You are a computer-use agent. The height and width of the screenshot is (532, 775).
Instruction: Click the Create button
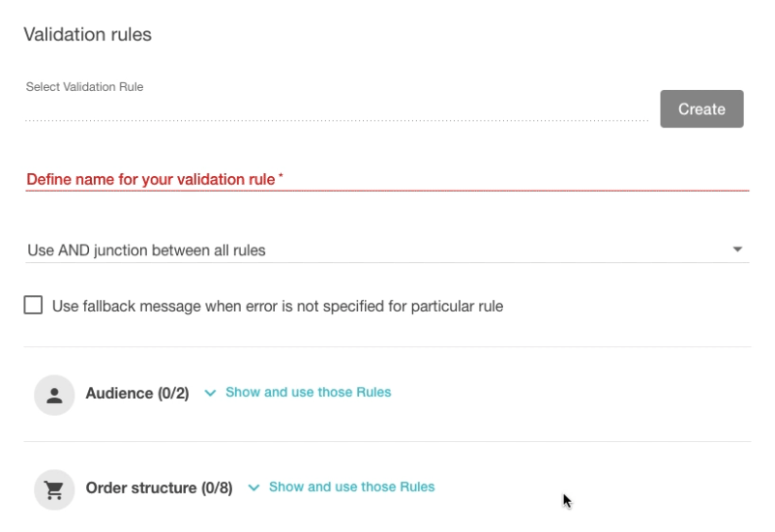pyautogui.click(x=701, y=109)
